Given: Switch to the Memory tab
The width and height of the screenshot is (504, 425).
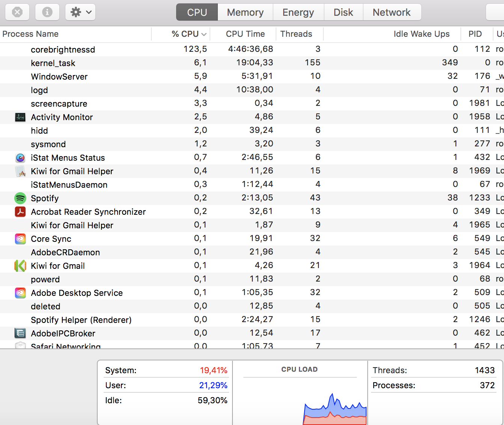Looking at the screenshot, I should pos(245,12).
